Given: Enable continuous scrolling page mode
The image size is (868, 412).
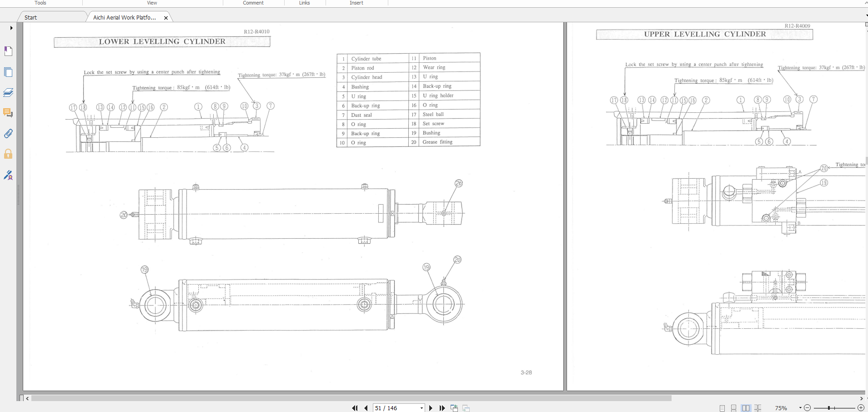Looking at the screenshot, I should pyautogui.click(x=733, y=408).
